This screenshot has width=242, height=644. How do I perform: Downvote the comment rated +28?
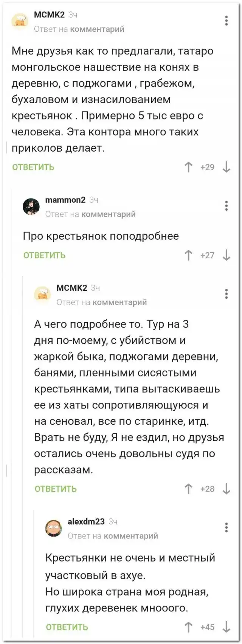click(226, 489)
